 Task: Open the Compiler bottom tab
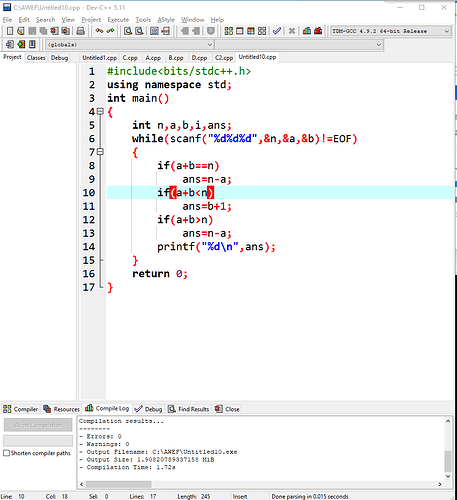pyautogui.click(x=21, y=409)
